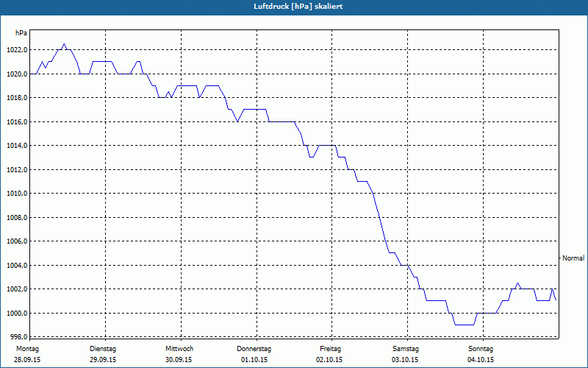588x368 pixels.
Task: Click the 1010,0 axis value
Action: click(17, 194)
